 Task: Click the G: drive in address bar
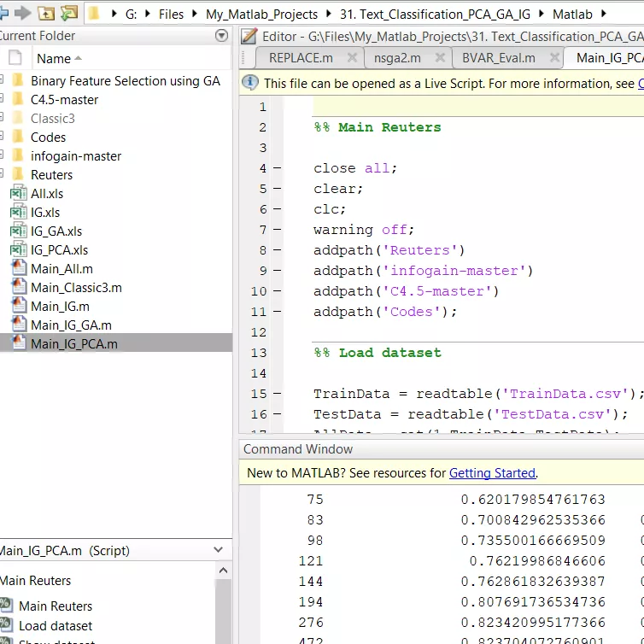[x=131, y=15]
